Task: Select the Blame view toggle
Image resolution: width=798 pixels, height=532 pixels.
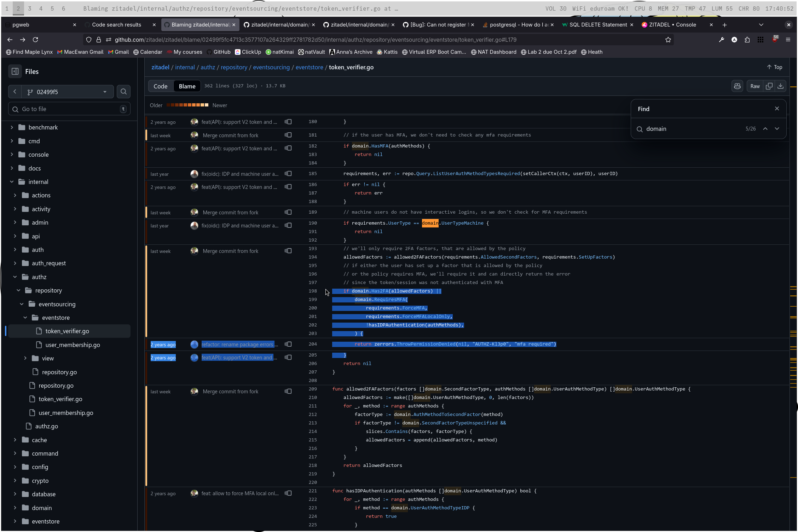Action: tap(187, 86)
